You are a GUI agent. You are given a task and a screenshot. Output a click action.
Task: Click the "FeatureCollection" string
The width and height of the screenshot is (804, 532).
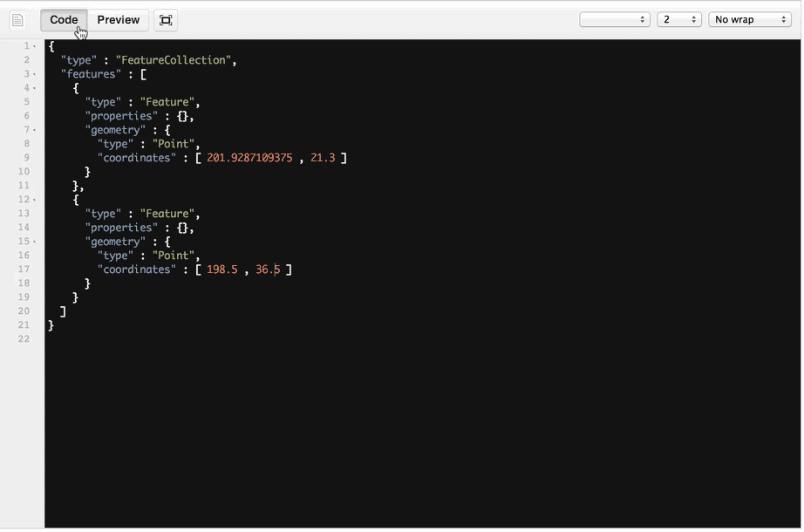[x=174, y=60]
